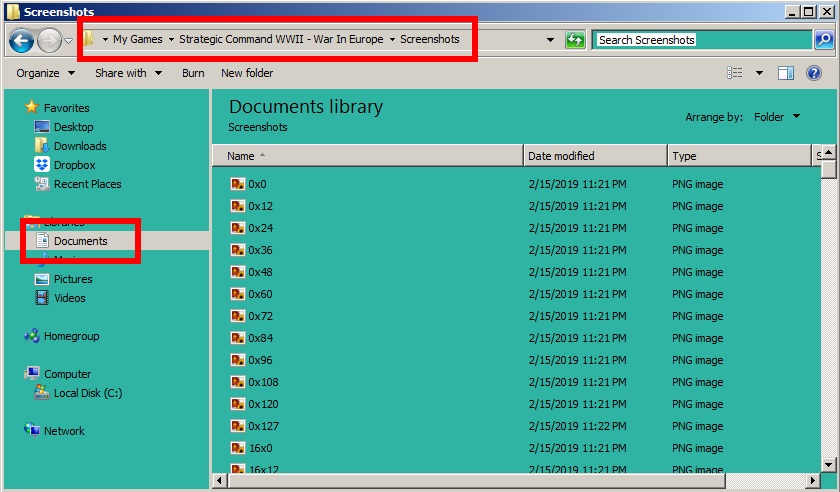The image size is (840, 492).
Task: Expand dropdown arrow before My Games
Action: (105, 39)
